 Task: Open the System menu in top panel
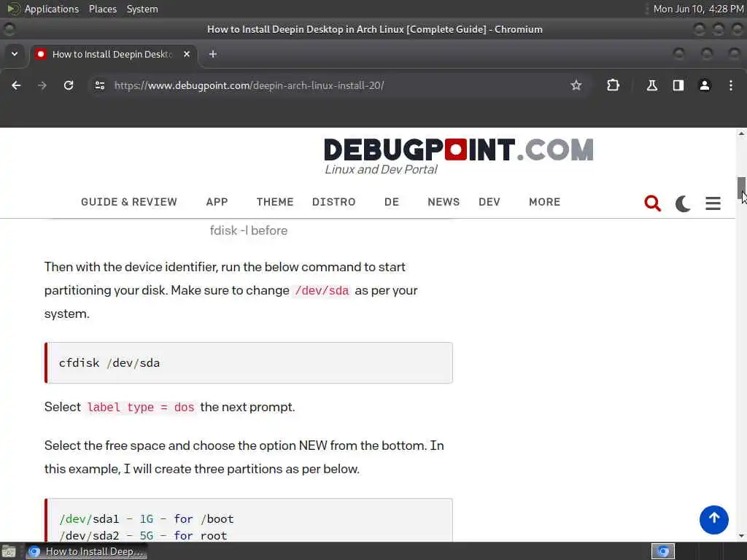pos(142,9)
